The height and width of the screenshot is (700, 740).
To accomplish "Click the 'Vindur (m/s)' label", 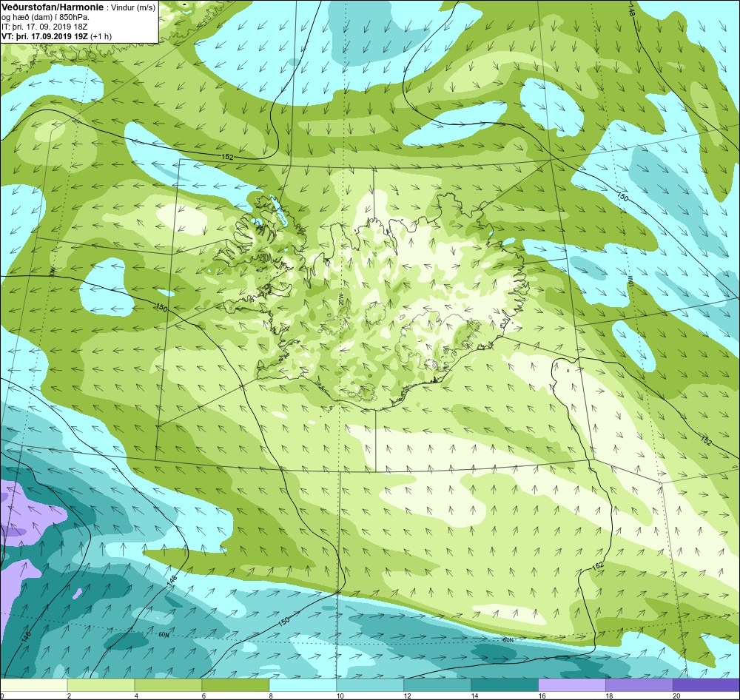I will [132, 8].
